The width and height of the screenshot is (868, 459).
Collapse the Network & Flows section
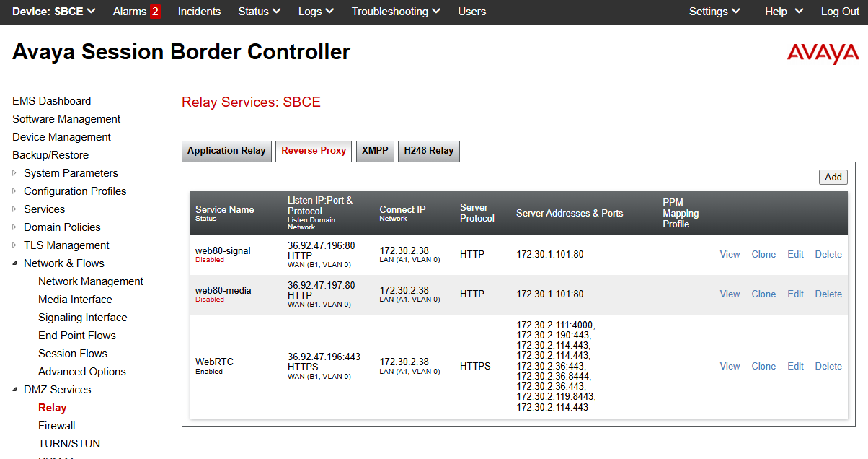[16, 263]
